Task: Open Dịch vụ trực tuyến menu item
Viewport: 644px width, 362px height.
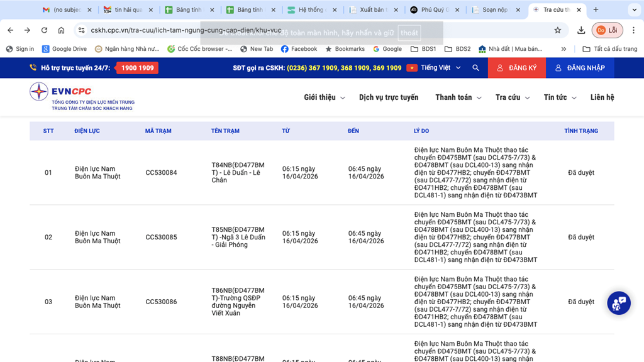Action: 388,97
